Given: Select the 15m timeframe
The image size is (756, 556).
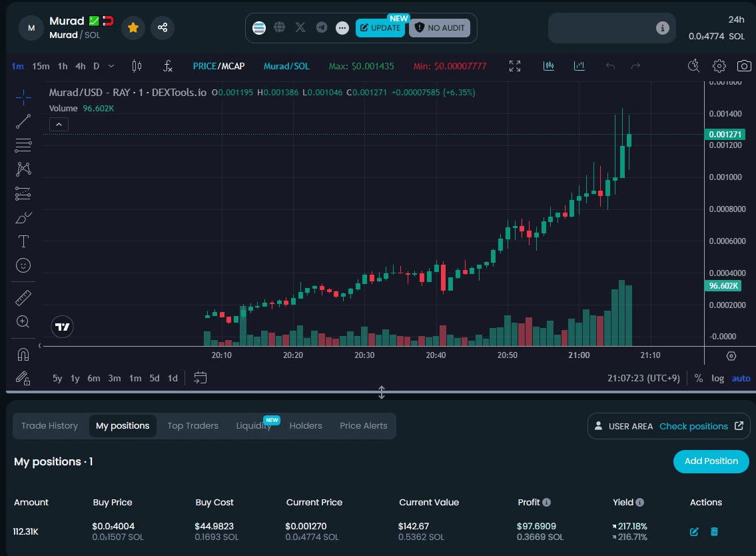Looking at the screenshot, I should pos(41,66).
